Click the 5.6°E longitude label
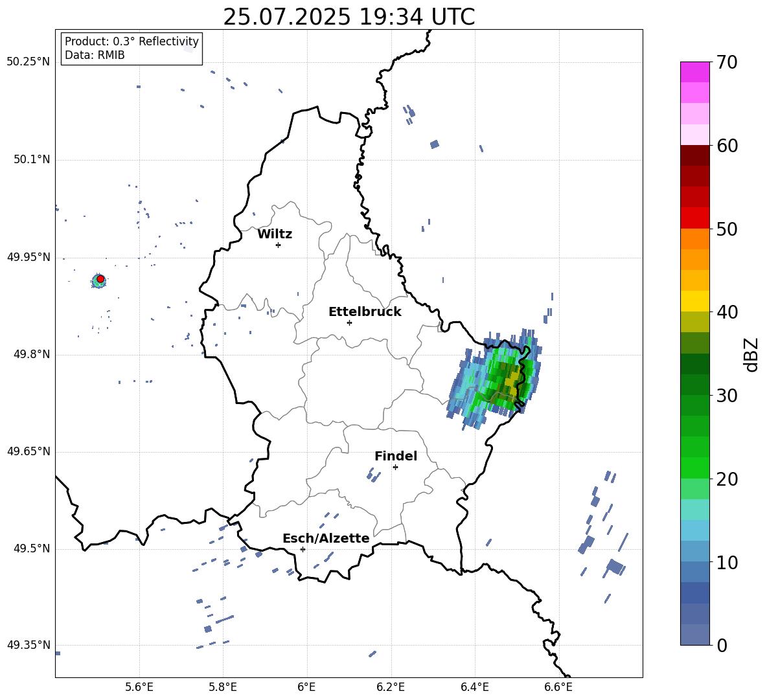 click(x=139, y=687)
